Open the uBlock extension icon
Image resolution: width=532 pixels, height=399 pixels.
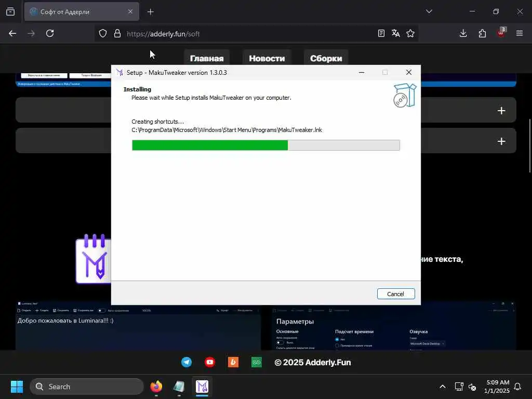point(501,33)
